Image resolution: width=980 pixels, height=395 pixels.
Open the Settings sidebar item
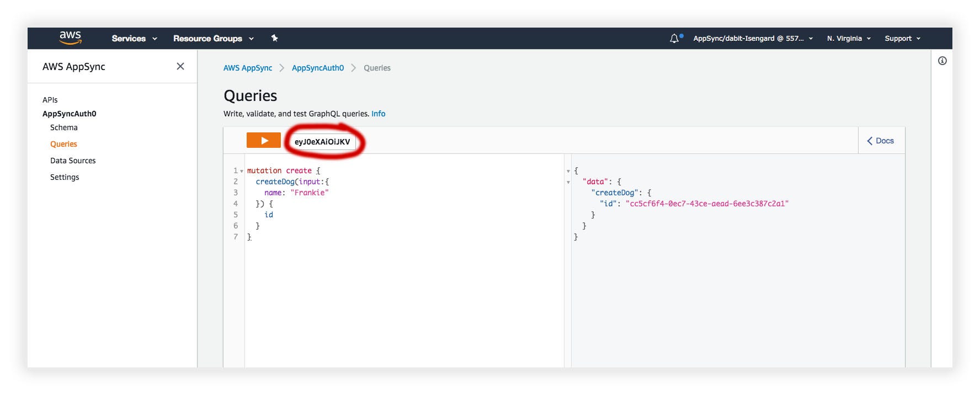(x=65, y=177)
